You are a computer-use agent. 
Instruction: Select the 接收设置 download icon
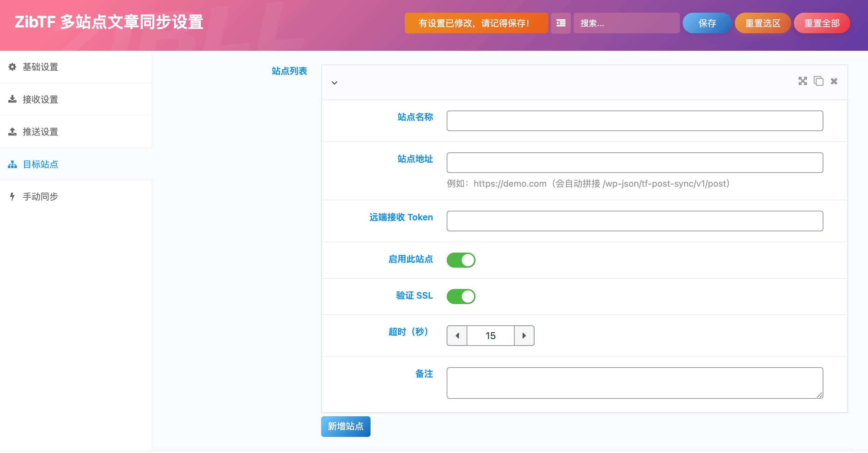coord(12,99)
